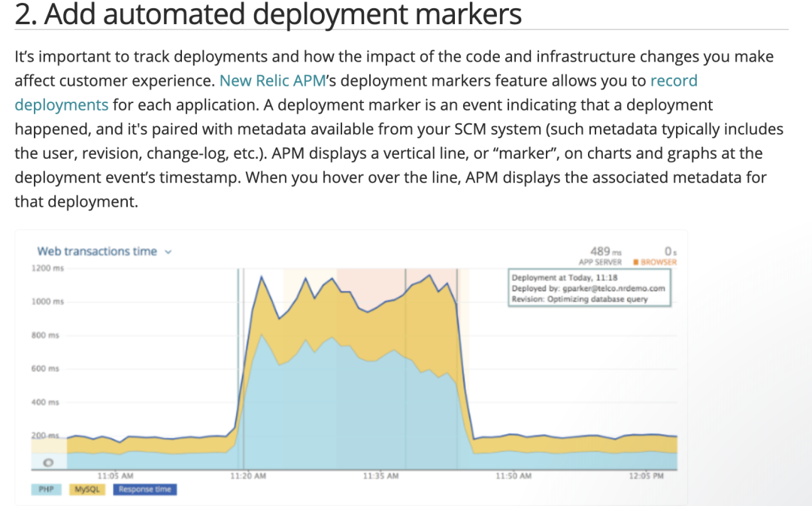Click the 11:20 AM time axis label
Viewport: 812px width, 506px height.
(248, 476)
